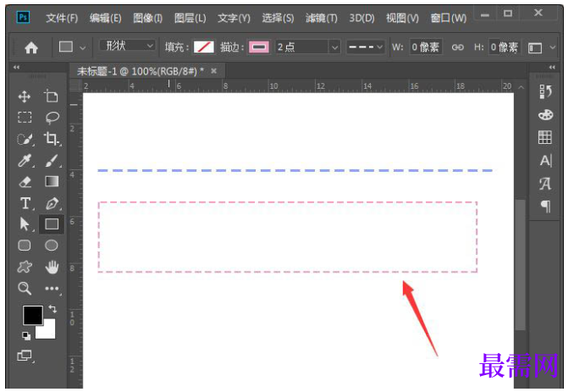Open the 图像(I) menu
The height and width of the screenshot is (392, 574).
147,18
